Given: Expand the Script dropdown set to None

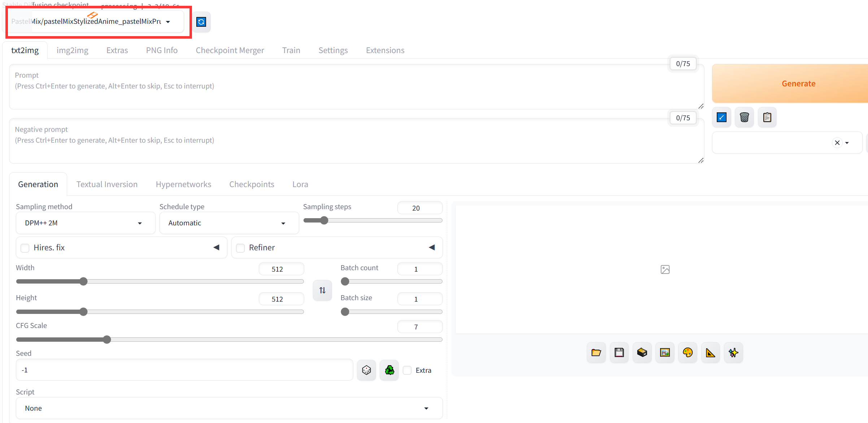Looking at the screenshot, I should point(229,409).
